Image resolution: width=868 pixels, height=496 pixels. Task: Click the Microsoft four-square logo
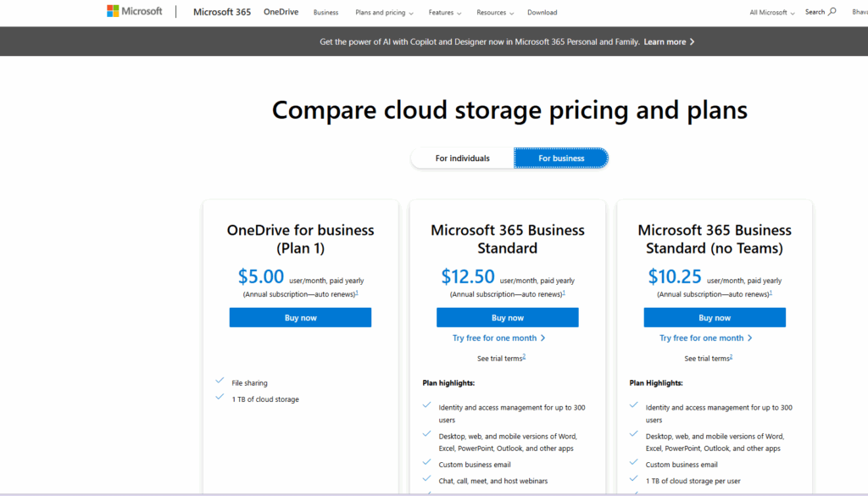tap(114, 10)
